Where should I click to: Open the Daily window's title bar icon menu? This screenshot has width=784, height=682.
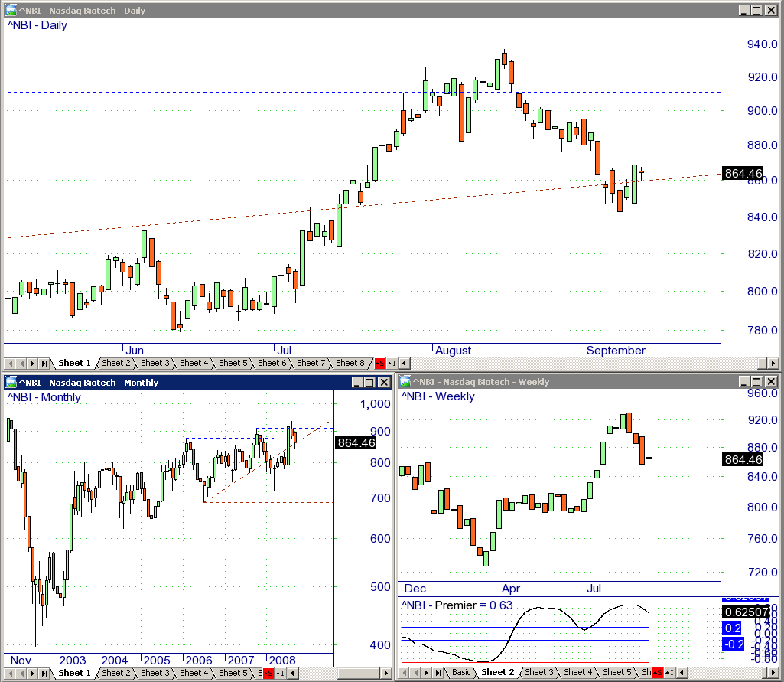click(x=11, y=10)
